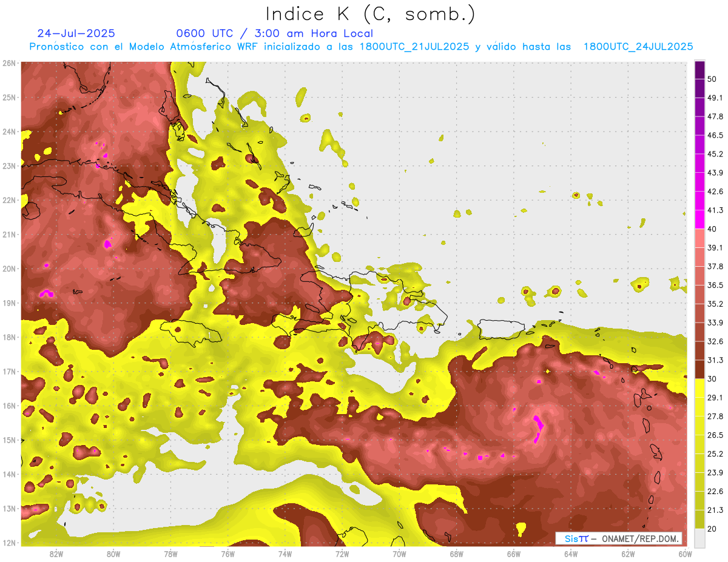Click the '0600 UTC / 3:00 am Hora Local' text

tap(274, 33)
